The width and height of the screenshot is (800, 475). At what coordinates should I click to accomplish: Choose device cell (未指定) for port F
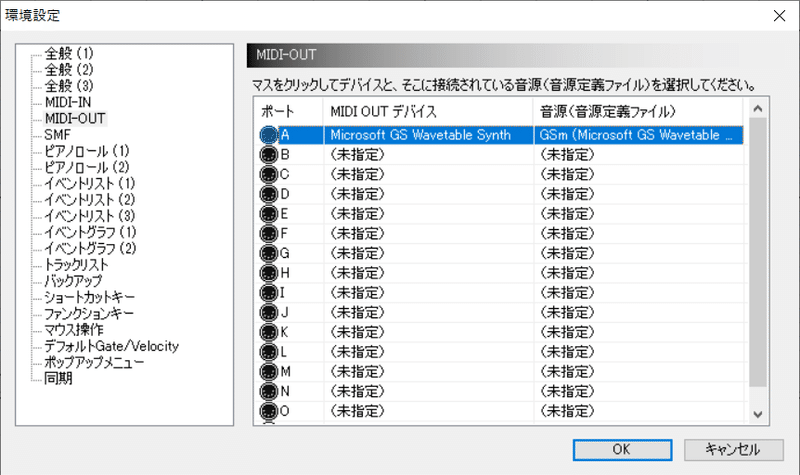[x=429, y=234]
